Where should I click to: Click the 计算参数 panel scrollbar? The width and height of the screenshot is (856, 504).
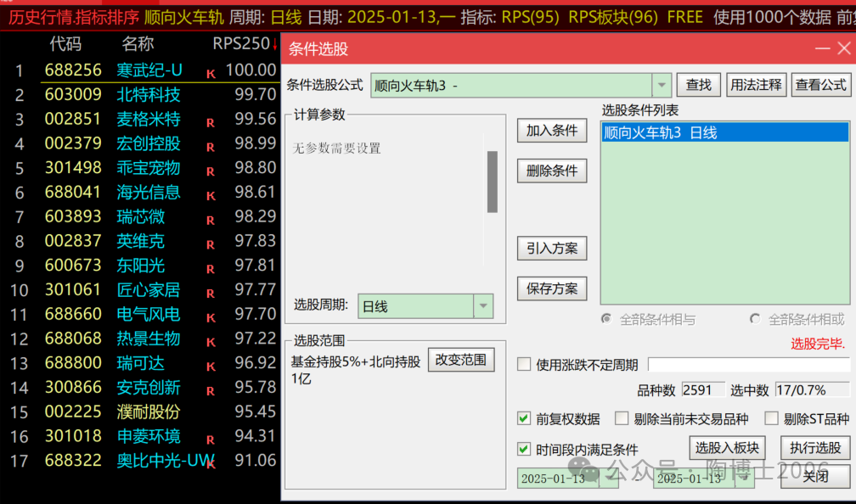coord(492,182)
